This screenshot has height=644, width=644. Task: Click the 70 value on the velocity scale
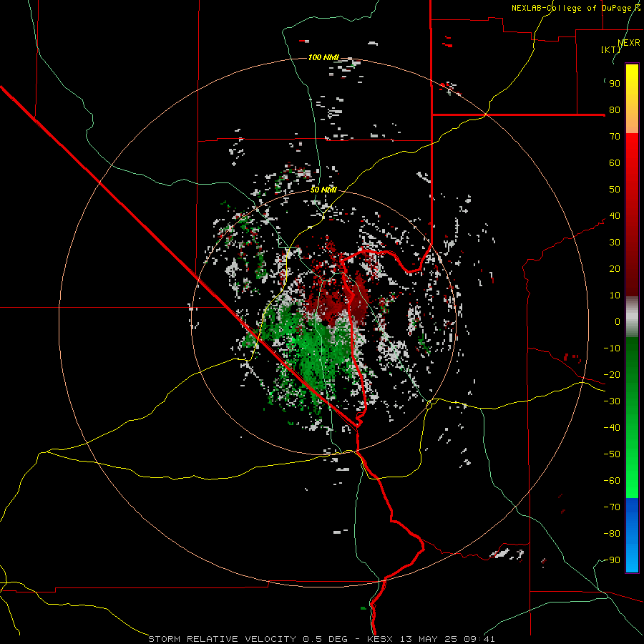tap(615, 137)
